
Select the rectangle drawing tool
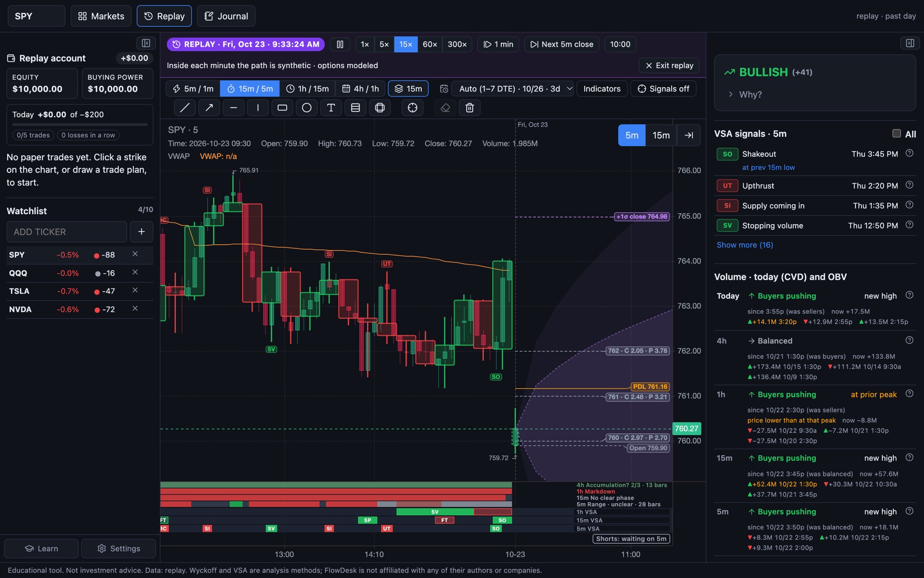(x=282, y=108)
